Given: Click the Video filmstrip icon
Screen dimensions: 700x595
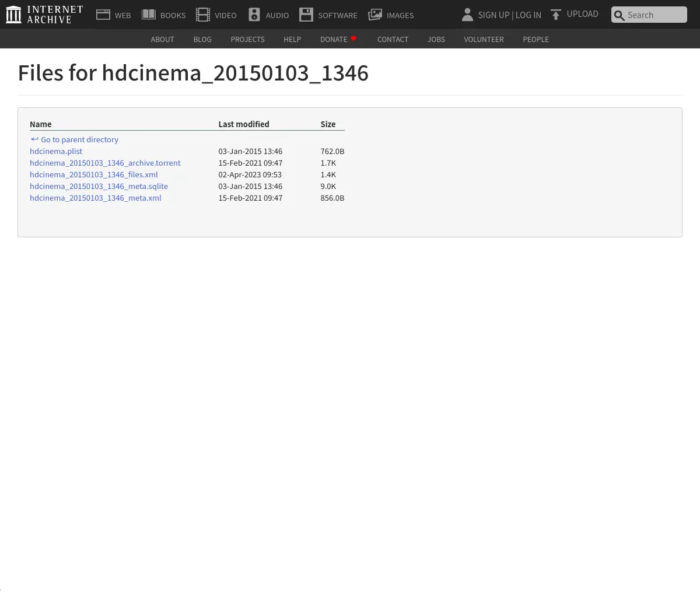Looking at the screenshot, I should (203, 15).
